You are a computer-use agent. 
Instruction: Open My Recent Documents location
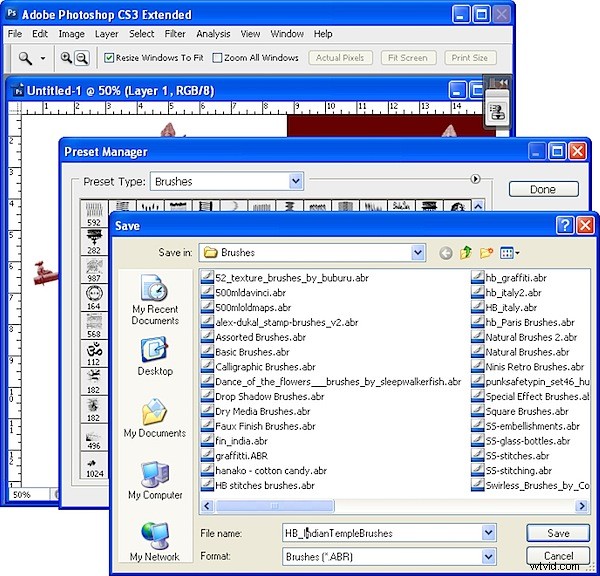[x=155, y=300]
